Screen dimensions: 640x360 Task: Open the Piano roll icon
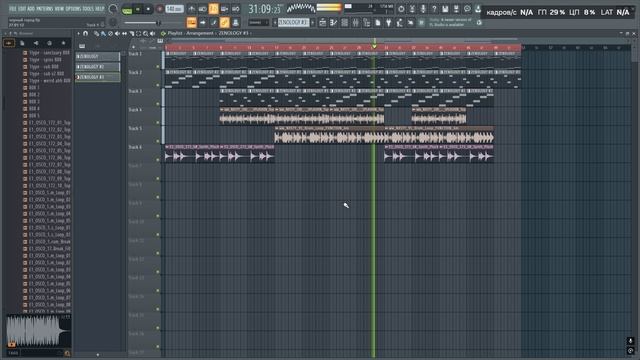(333, 23)
